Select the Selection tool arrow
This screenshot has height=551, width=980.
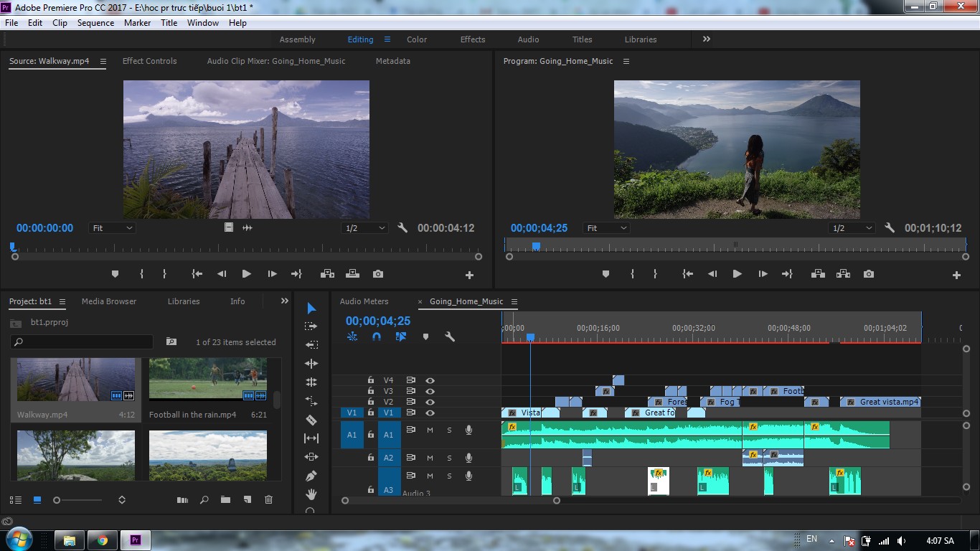[x=311, y=309]
